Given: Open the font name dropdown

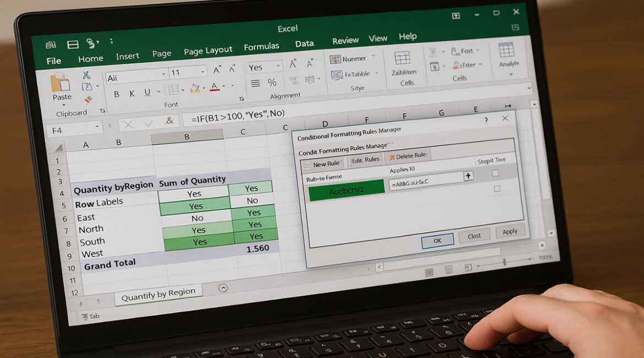Looking at the screenshot, I should [164, 74].
